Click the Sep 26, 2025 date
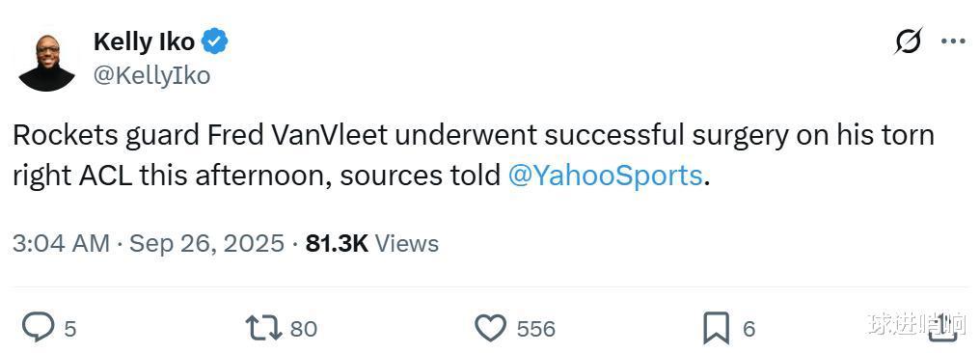980x353 pixels. pyautogui.click(x=206, y=243)
